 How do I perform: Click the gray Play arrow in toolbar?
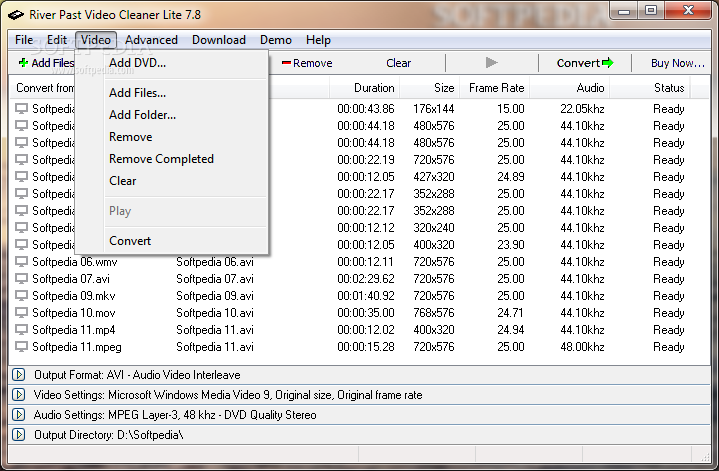491,62
